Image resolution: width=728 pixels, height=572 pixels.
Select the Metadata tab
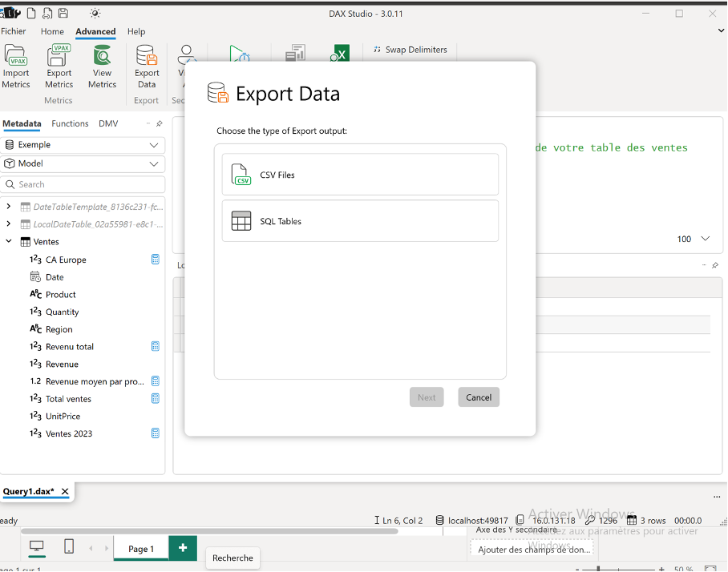22,123
